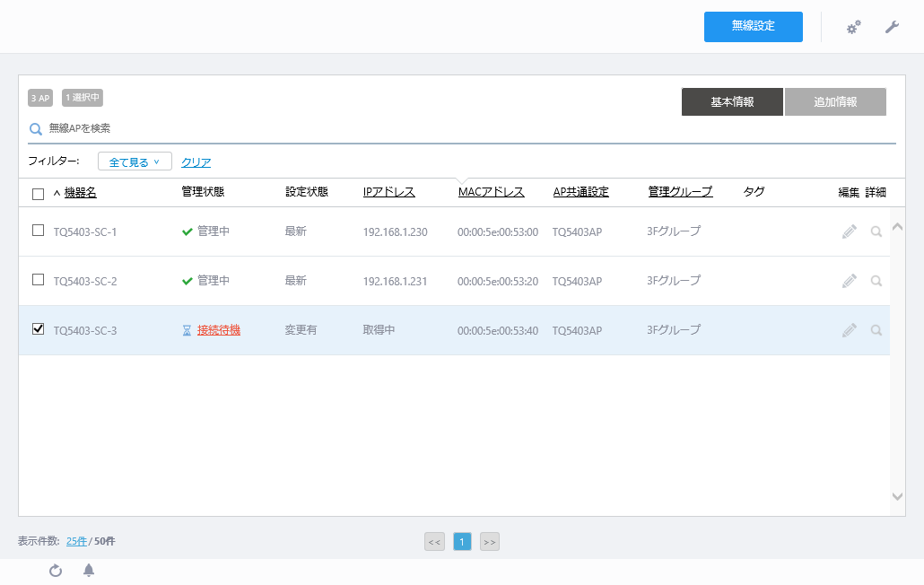View TQ5403-SC-1 details via magnifier icon
This screenshot has height=585, width=924.
click(x=876, y=231)
